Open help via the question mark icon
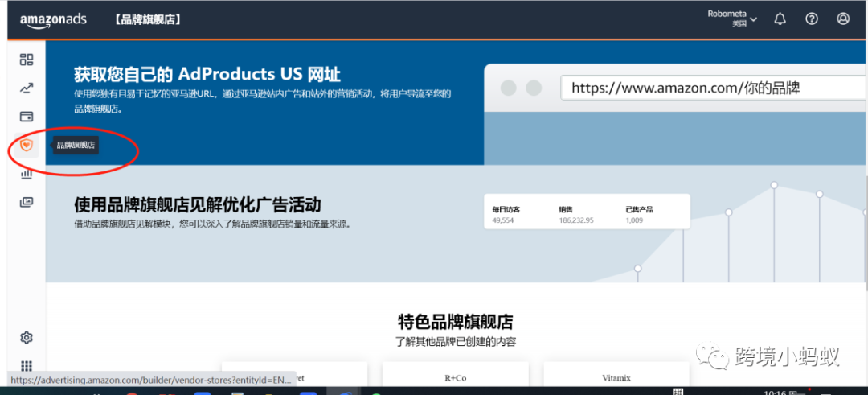This screenshot has height=395, width=868. [x=812, y=19]
